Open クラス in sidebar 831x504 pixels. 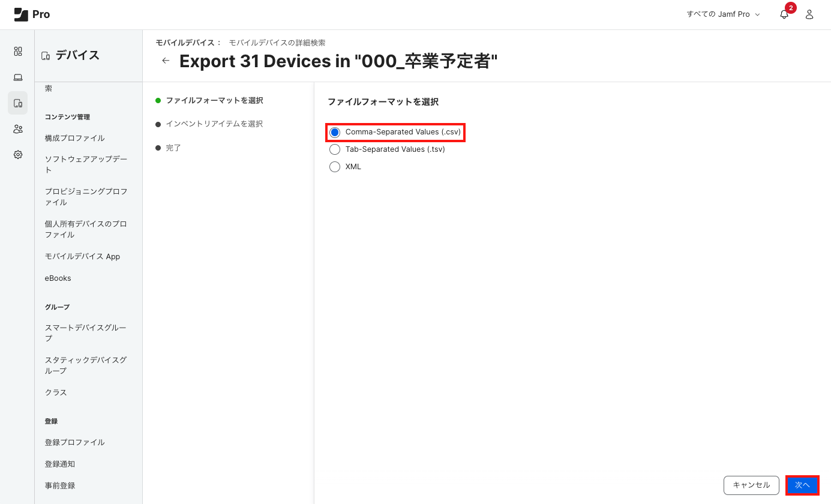(x=56, y=392)
